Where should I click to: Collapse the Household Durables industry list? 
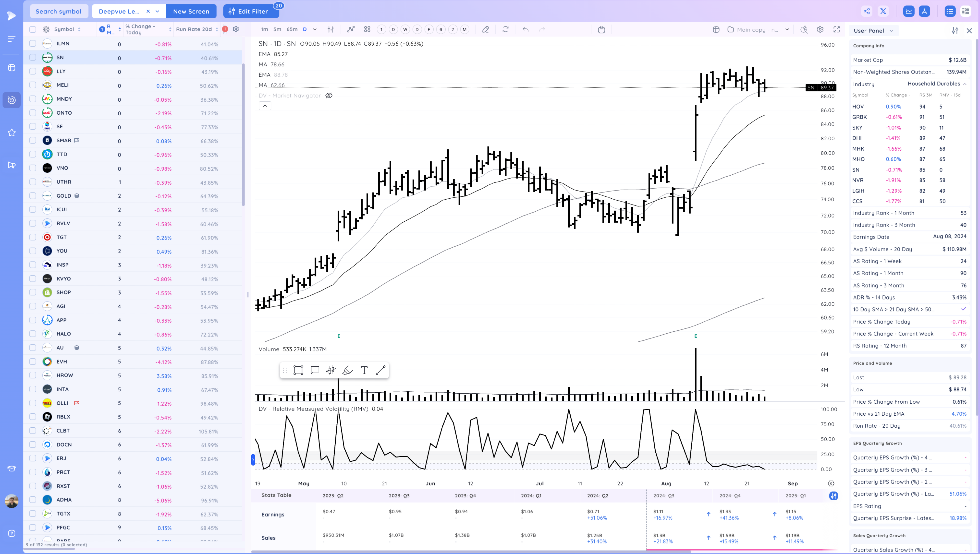pyautogui.click(x=964, y=84)
